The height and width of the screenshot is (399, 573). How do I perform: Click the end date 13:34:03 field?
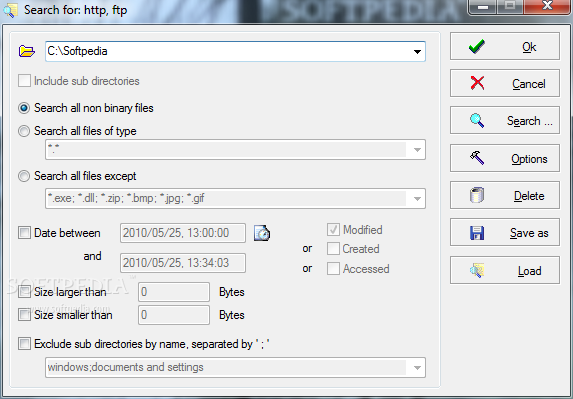(183, 263)
